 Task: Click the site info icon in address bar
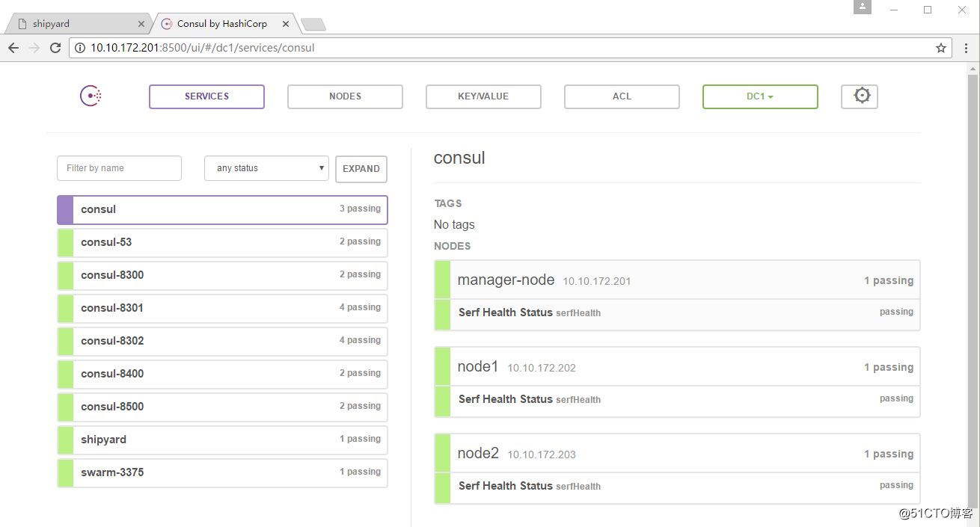[80, 48]
